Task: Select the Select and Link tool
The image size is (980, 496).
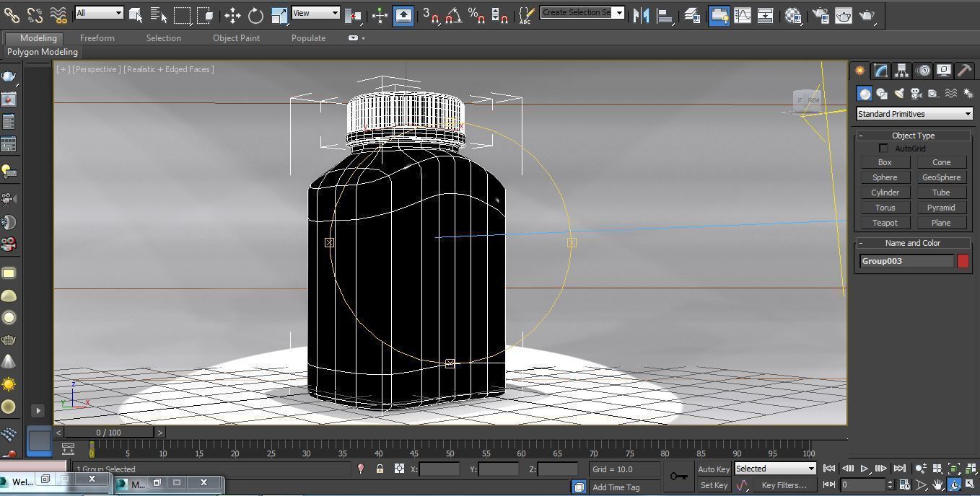Action: (x=12, y=14)
